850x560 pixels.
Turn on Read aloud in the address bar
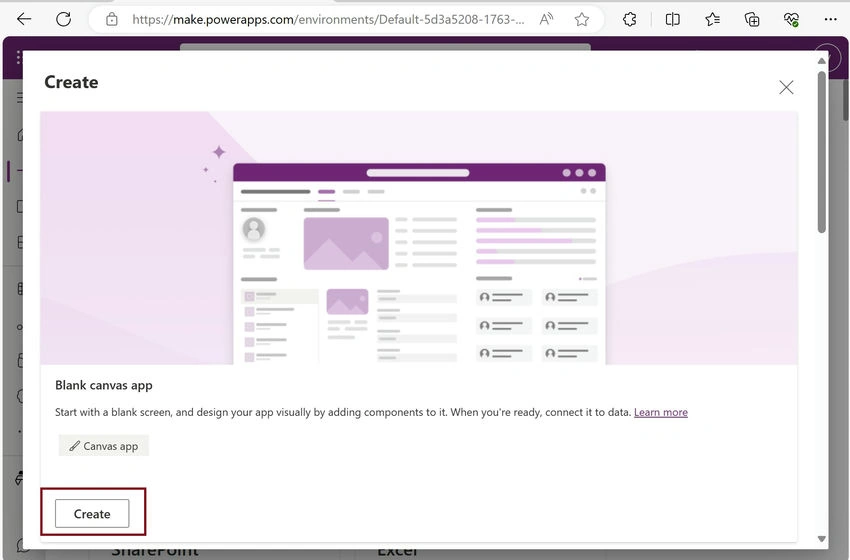click(x=546, y=20)
